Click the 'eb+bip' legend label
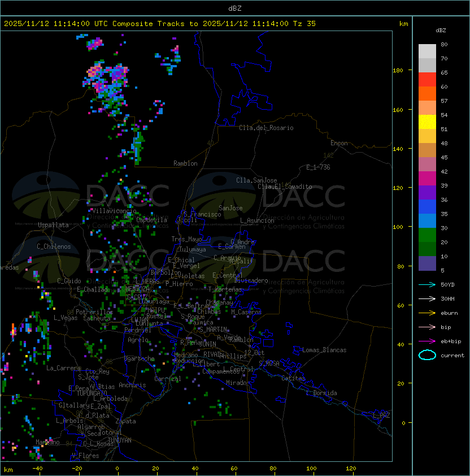This screenshot has height=476, width=470. click(x=451, y=341)
